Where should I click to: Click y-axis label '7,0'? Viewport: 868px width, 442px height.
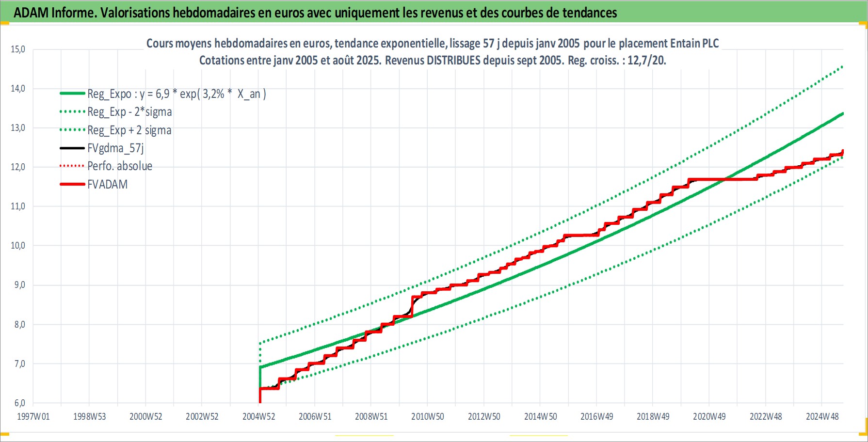coord(20,364)
